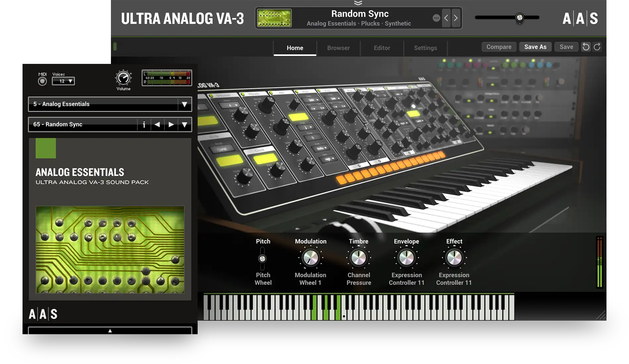Click the undo arrow icon
629x364 pixels.
(586, 47)
